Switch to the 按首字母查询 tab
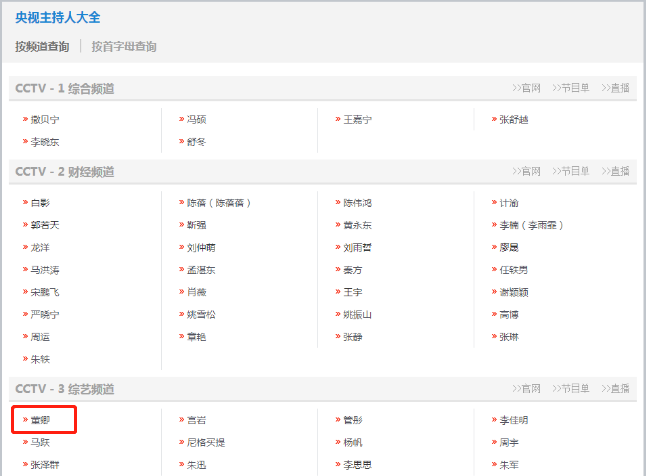Image resolution: width=646 pixels, height=476 pixels. coord(124,47)
